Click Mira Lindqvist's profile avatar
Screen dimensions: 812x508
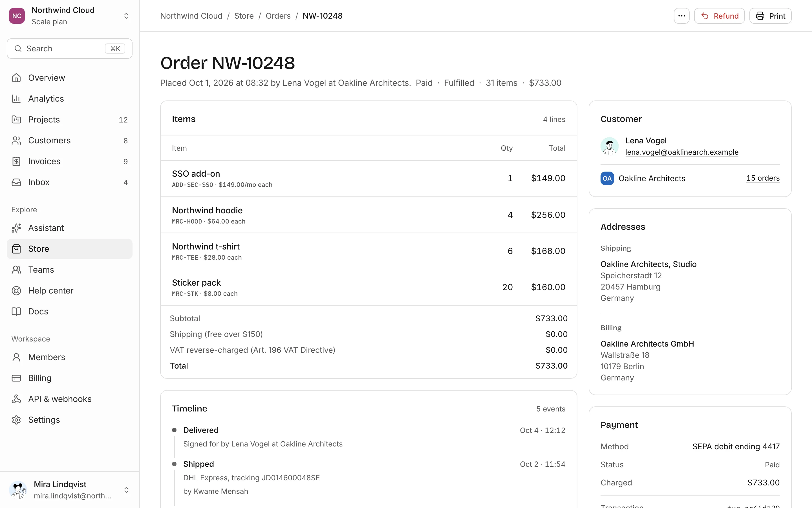tap(18, 490)
